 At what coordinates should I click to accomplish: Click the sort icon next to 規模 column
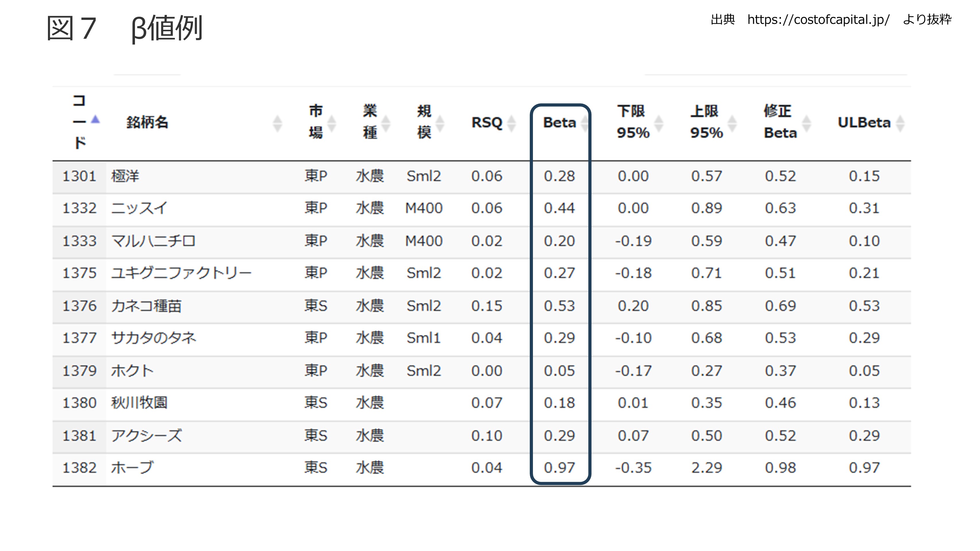[440, 124]
